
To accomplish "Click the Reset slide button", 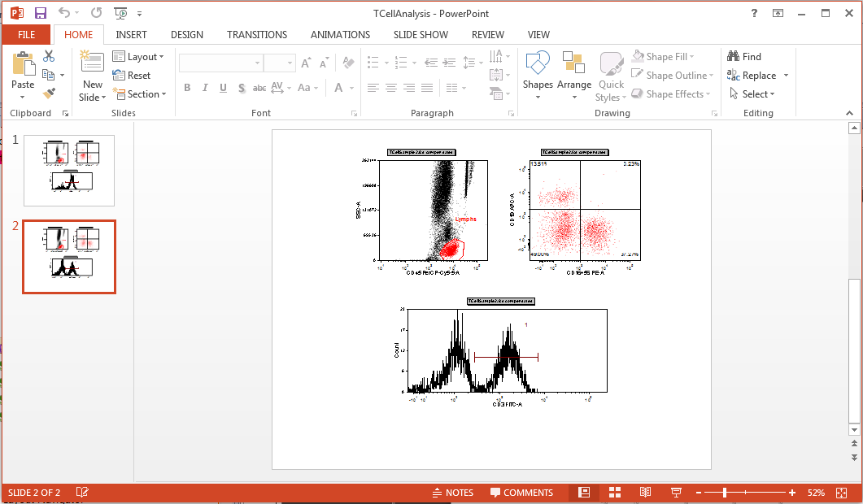I will (132, 76).
